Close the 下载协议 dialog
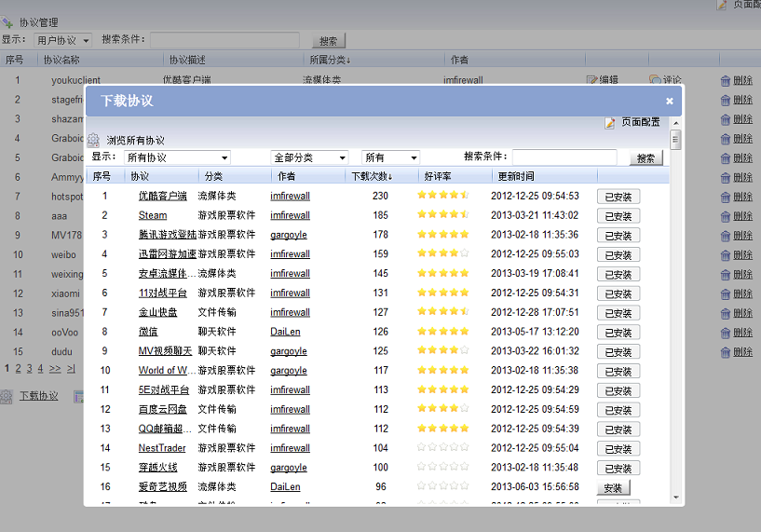The width and height of the screenshot is (761, 532). (x=669, y=101)
